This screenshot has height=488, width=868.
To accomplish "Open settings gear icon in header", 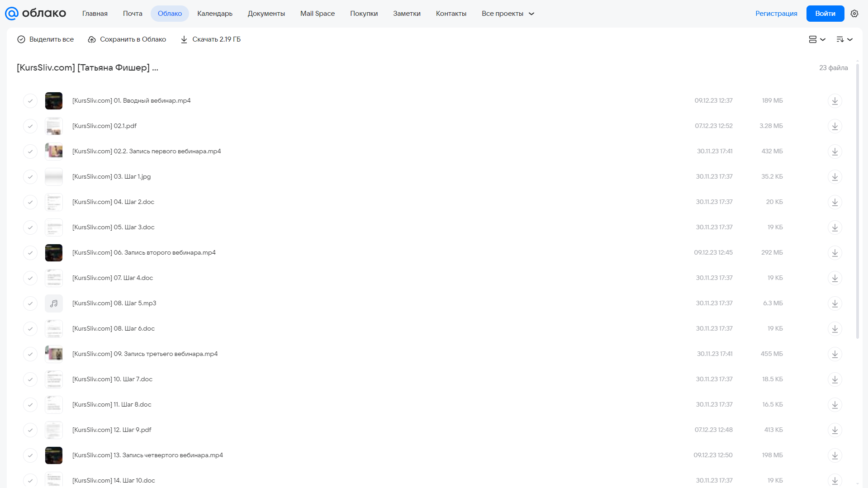I will click(x=854, y=14).
